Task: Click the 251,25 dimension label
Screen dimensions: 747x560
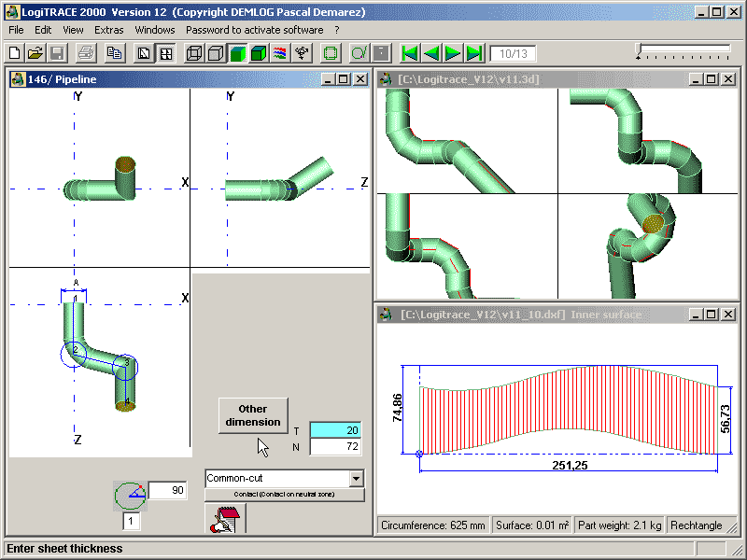Action: 570,465
